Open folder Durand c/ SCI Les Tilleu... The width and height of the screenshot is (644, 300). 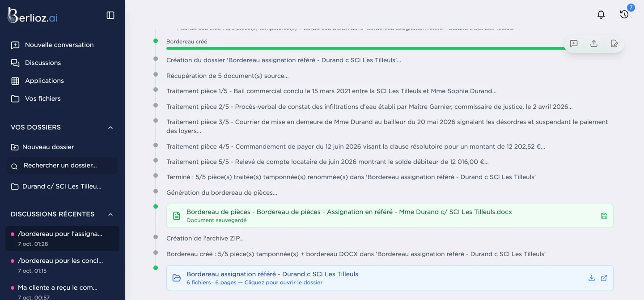coord(63,186)
